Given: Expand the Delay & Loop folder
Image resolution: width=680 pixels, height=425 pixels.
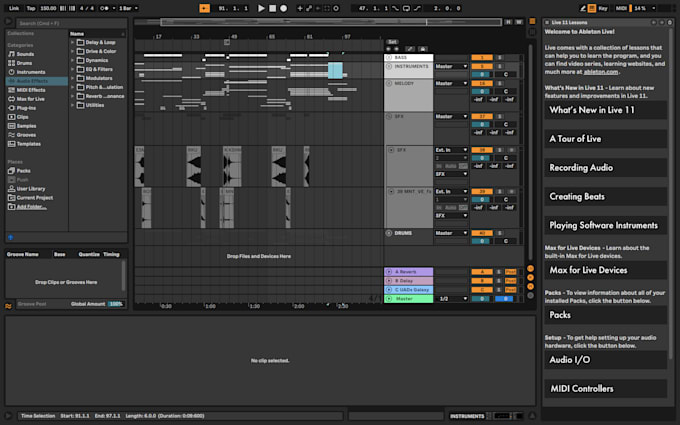Looking at the screenshot, I should (72, 42).
